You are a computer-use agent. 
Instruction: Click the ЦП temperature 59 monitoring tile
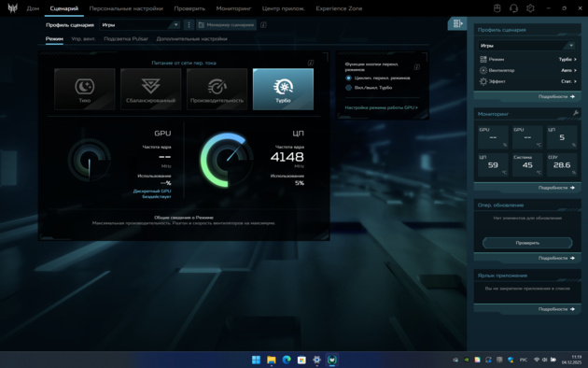[493, 164]
